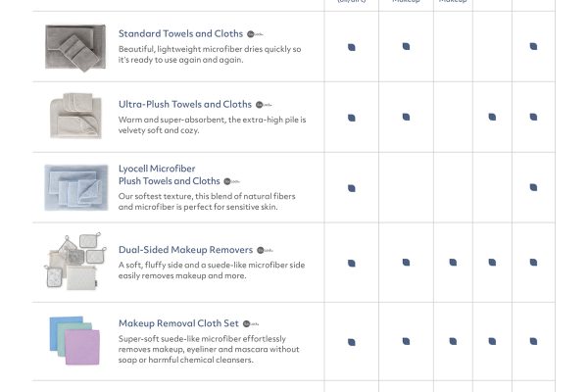Click the rightmost leaf mark in Lyocell Microfiber row
The image size is (588, 392).
533,187
